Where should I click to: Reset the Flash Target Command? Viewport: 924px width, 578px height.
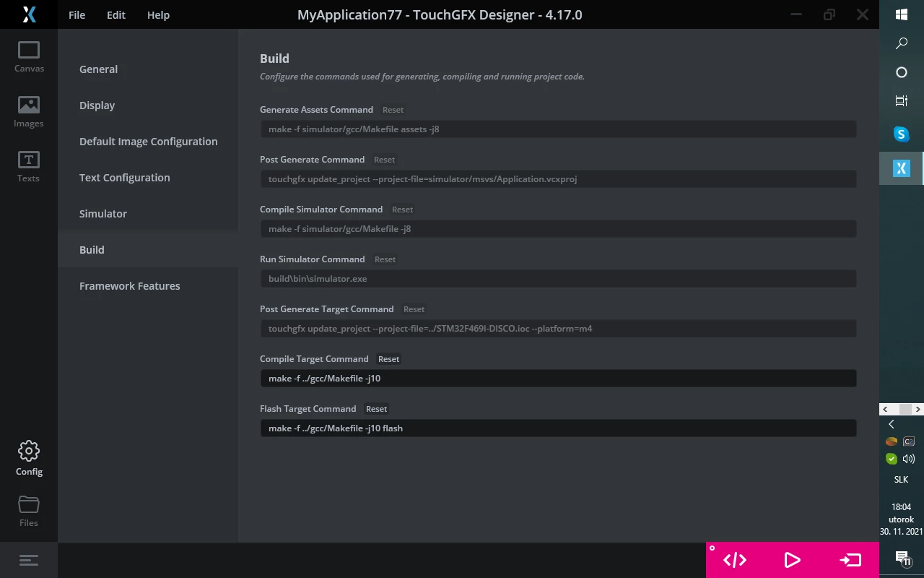(x=377, y=409)
